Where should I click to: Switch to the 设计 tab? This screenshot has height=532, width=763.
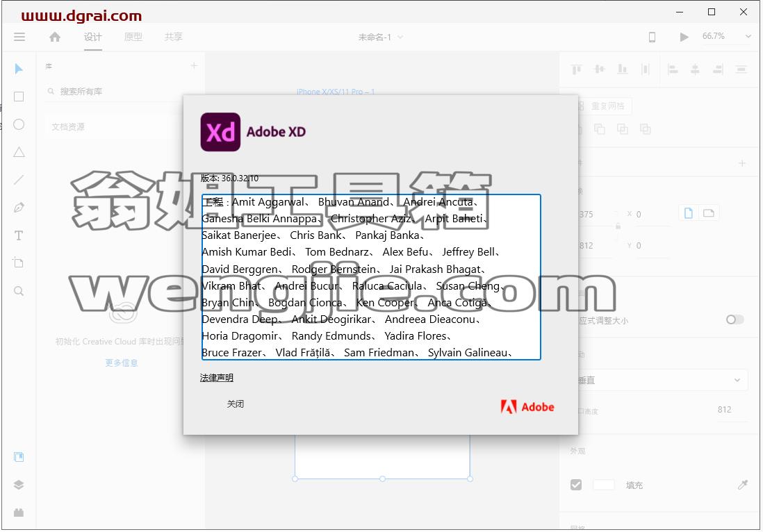pyautogui.click(x=93, y=37)
